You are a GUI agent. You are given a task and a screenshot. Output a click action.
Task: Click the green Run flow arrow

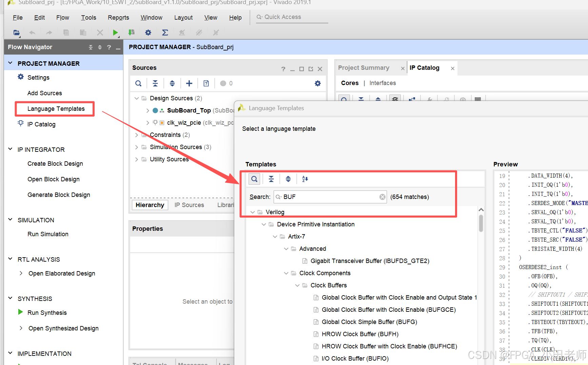[x=116, y=33]
